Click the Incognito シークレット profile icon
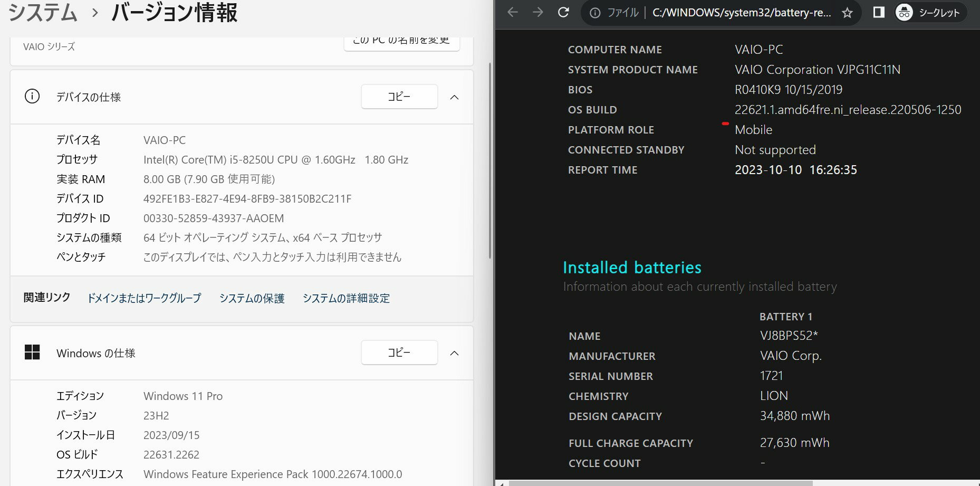 pyautogui.click(x=931, y=13)
